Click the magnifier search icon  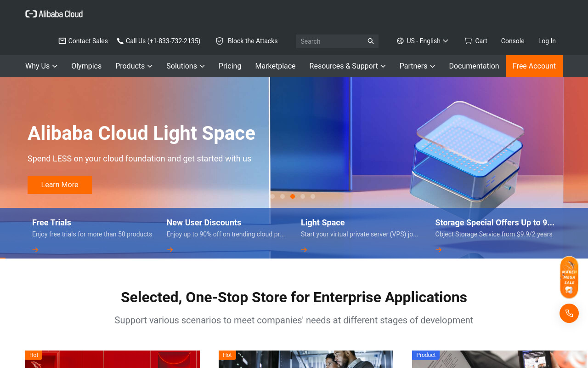point(371,41)
